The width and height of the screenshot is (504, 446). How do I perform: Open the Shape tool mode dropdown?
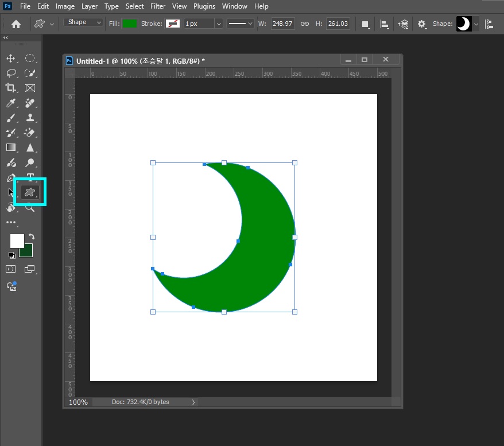pos(83,22)
